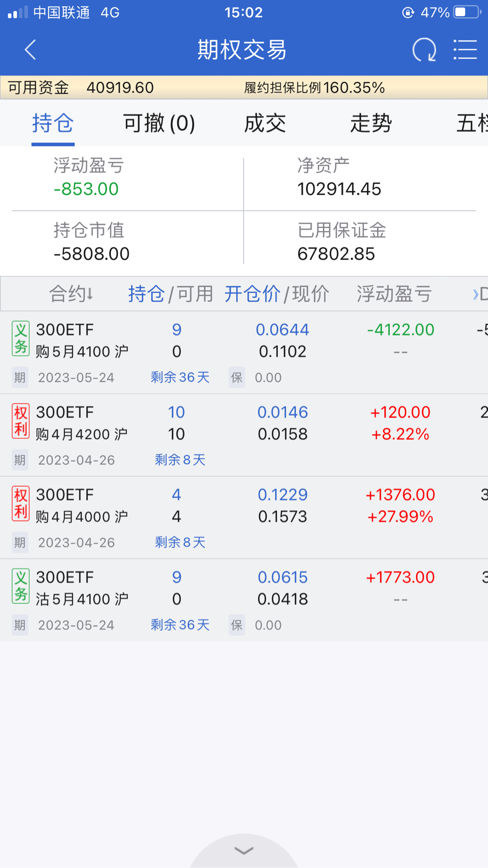The width and height of the screenshot is (488, 868).
Task: Switch to the 成交 tab
Action: pyautogui.click(x=265, y=123)
